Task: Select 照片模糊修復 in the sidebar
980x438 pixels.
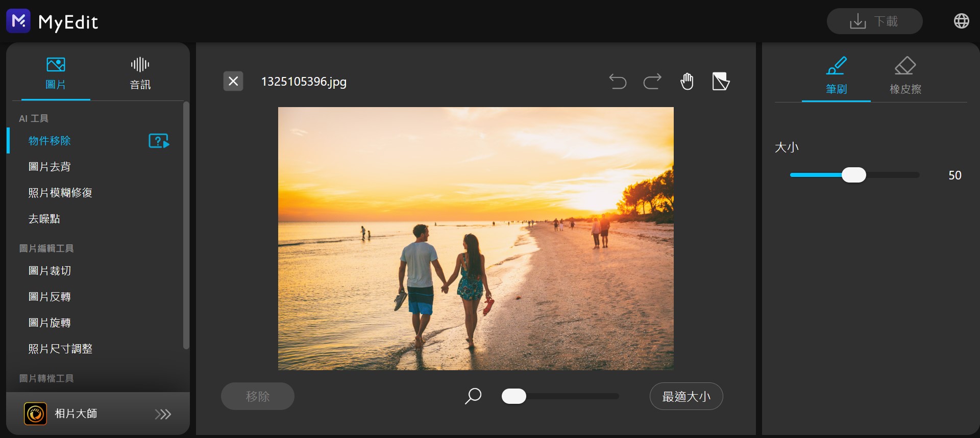Action: (60, 193)
